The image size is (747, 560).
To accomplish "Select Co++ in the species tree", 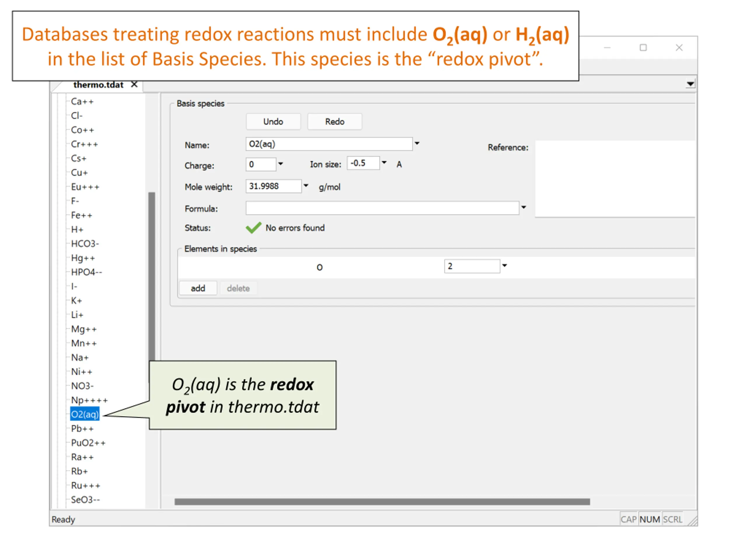I will pos(82,130).
